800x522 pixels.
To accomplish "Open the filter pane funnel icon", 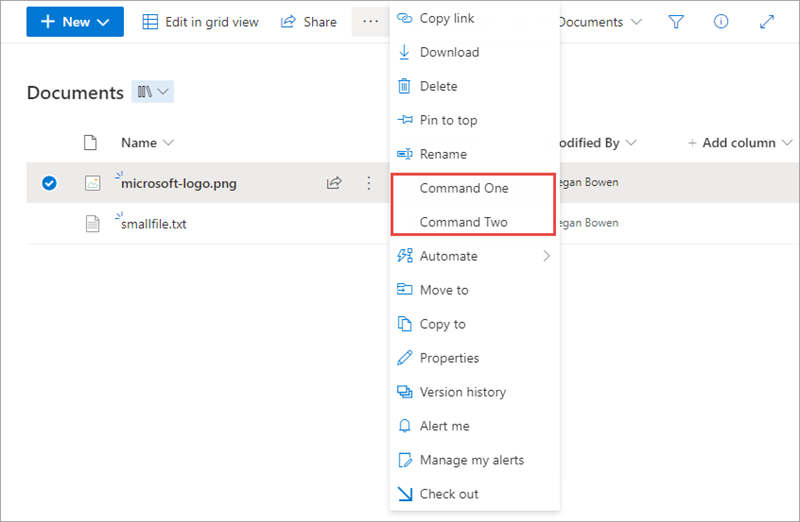I will click(x=676, y=22).
